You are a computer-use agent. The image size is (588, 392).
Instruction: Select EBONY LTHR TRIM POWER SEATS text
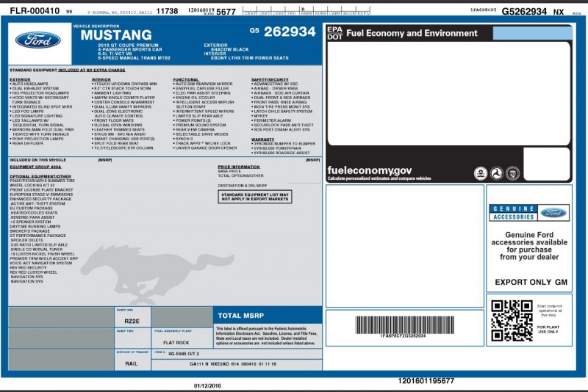coord(250,58)
